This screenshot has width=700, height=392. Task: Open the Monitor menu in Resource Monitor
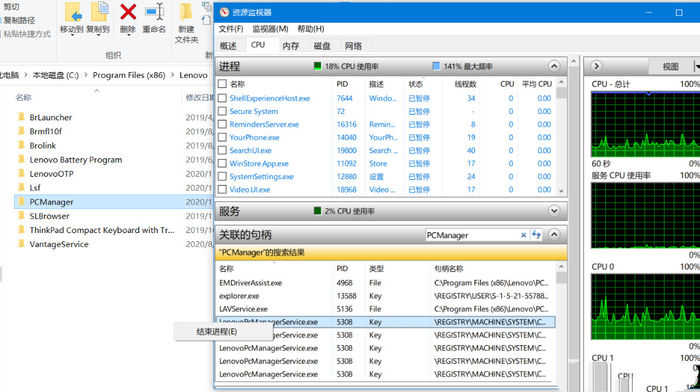pyautogui.click(x=270, y=29)
